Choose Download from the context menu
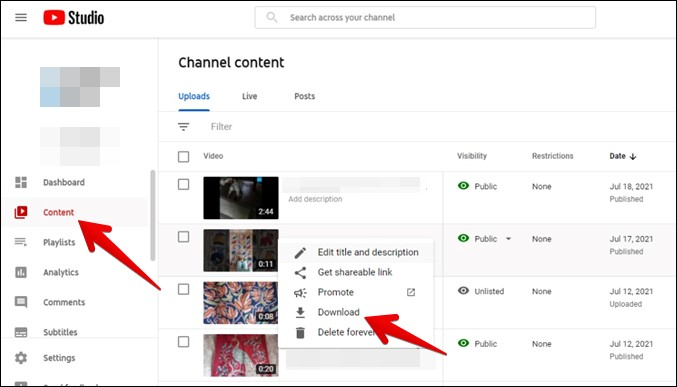 [338, 312]
